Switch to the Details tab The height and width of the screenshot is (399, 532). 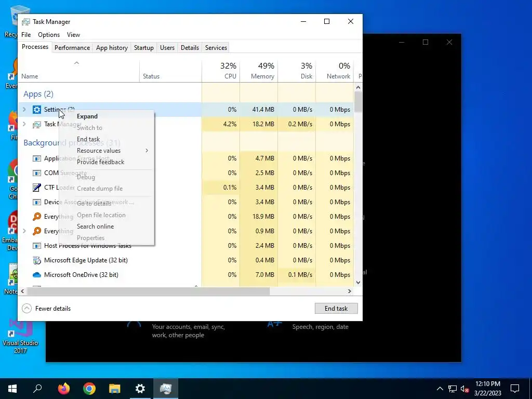click(190, 48)
